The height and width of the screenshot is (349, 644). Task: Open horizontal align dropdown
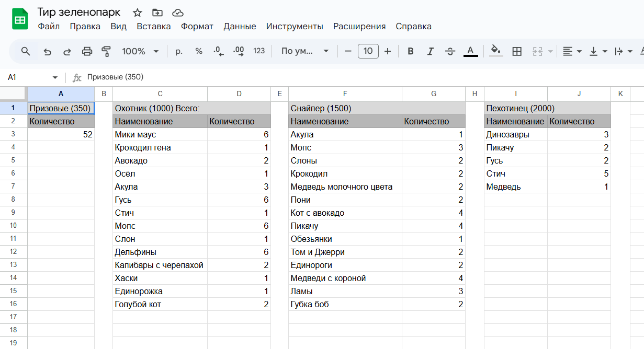coord(573,51)
